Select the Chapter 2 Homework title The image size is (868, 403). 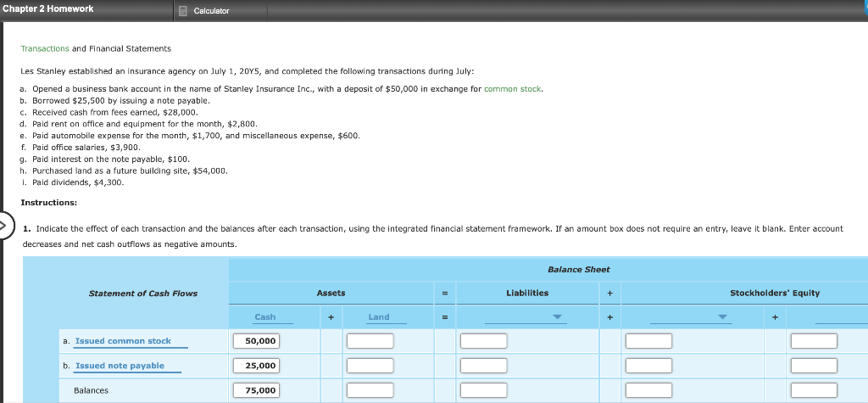(48, 8)
